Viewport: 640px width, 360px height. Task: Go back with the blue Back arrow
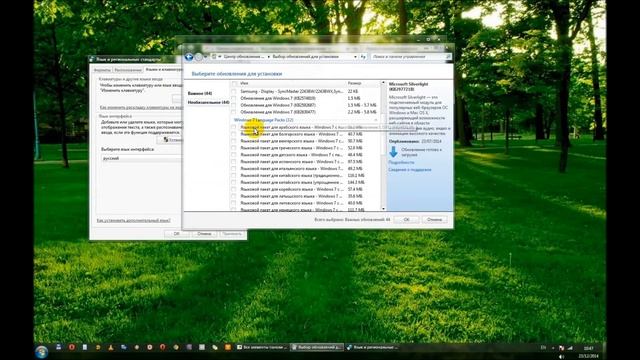click(x=189, y=57)
